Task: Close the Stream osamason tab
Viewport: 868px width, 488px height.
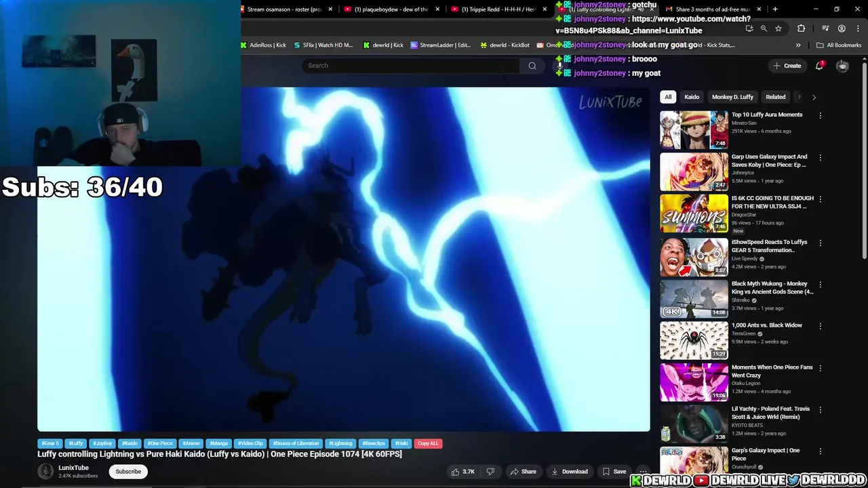Action: 330,9
